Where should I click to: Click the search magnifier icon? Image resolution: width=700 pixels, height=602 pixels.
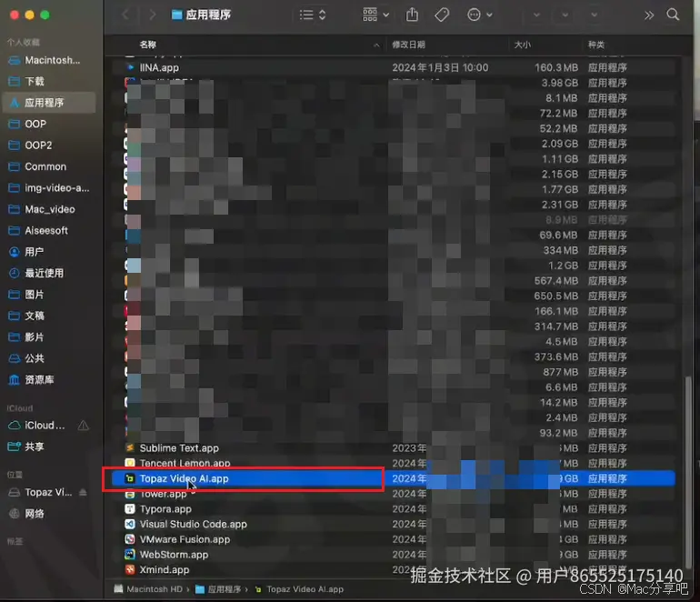coord(673,15)
